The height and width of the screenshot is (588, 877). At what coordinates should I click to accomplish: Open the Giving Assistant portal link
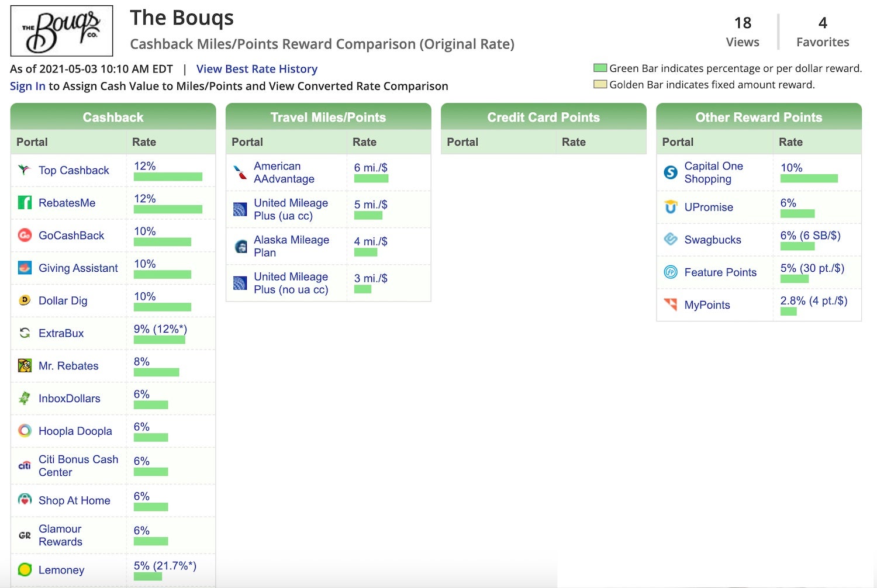pyautogui.click(x=78, y=268)
